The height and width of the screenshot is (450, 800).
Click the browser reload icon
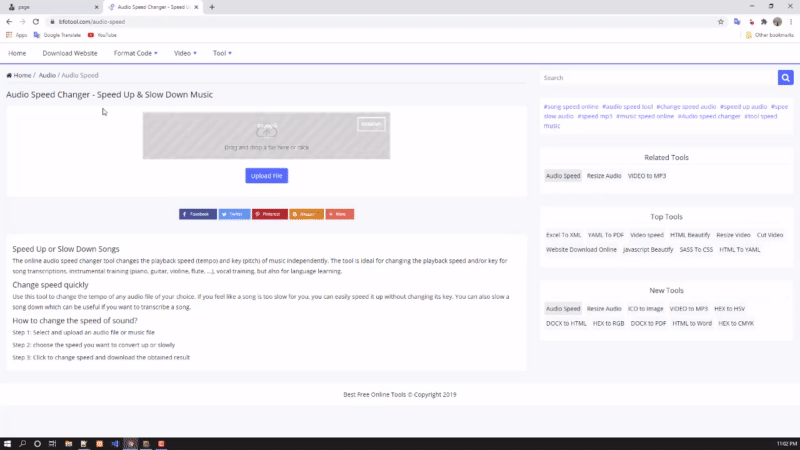tap(36, 21)
